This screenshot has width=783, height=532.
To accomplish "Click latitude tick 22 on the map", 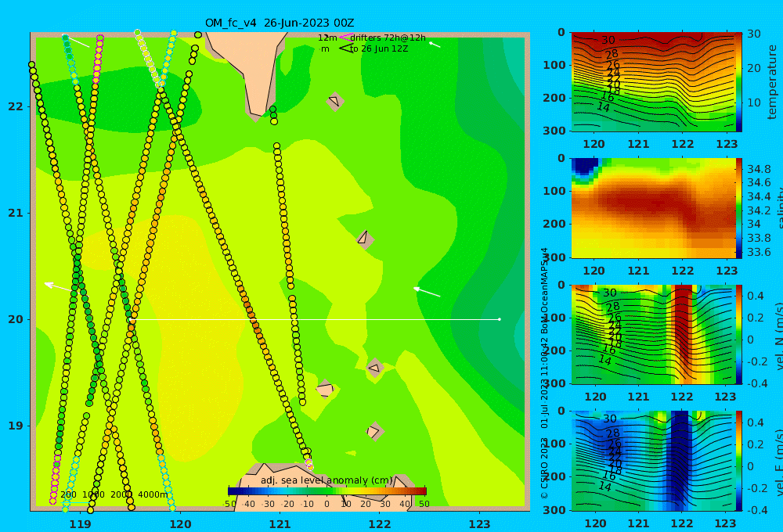I will coord(16,106).
